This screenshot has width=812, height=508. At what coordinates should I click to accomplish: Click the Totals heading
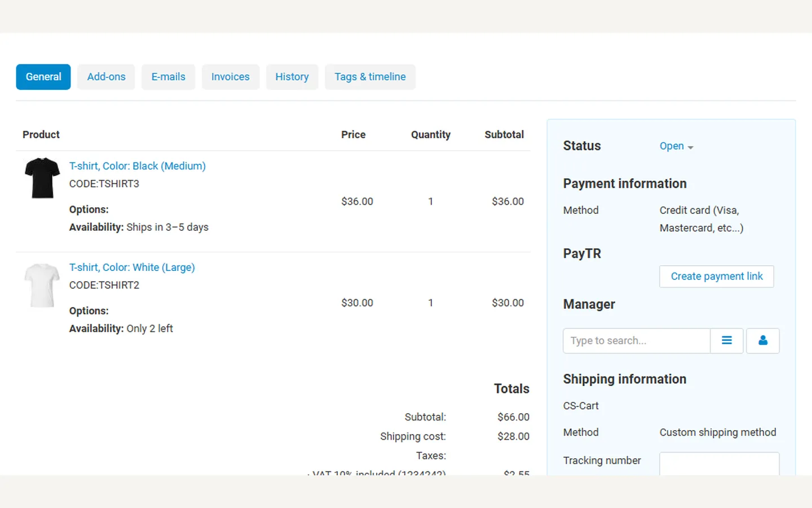[511, 389]
